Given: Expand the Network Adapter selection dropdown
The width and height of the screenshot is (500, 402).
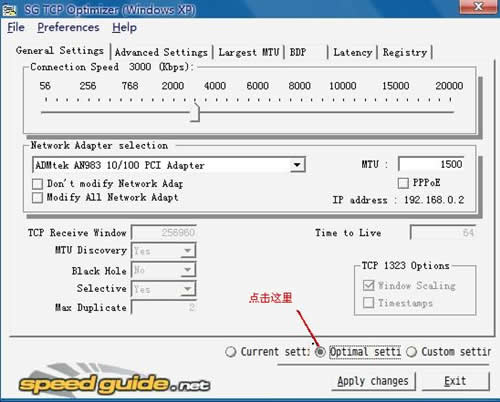Looking at the screenshot, I should pyautogui.click(x=297, y=165).
